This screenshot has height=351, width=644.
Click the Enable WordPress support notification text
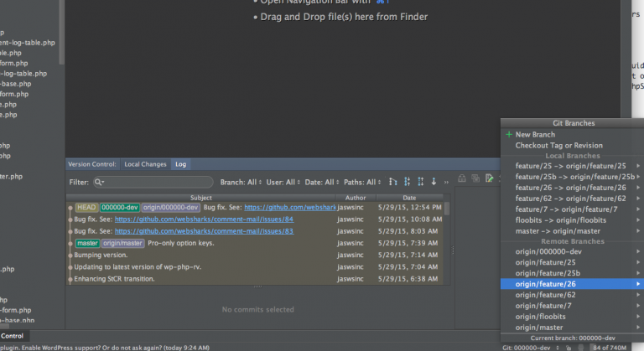(x=105, y=348)
